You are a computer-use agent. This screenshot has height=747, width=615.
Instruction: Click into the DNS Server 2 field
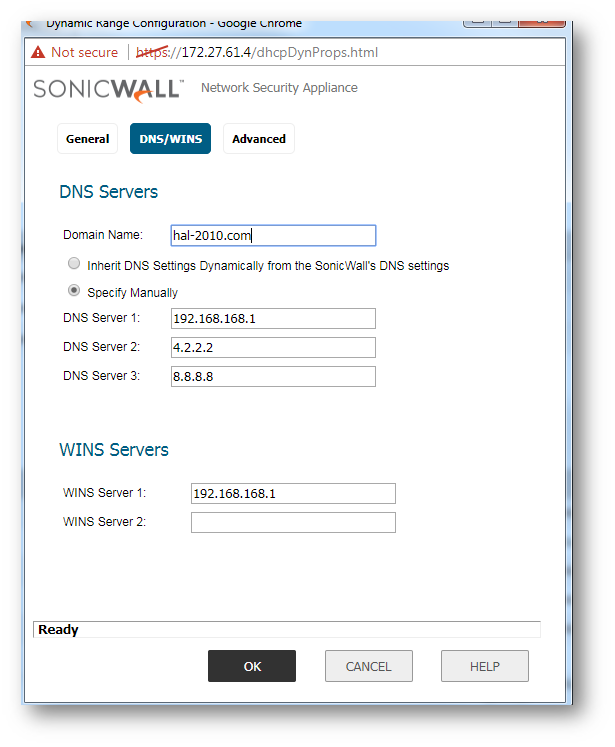272,347
